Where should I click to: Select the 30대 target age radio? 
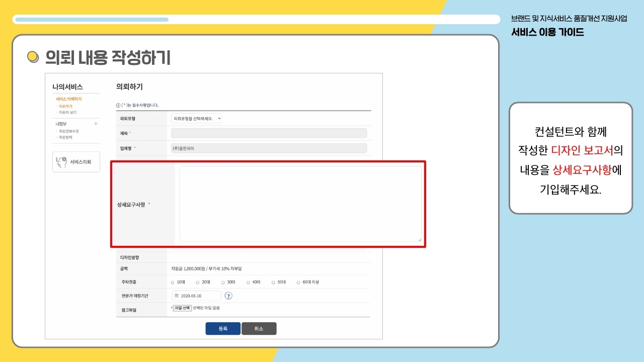tap(223, 283)
